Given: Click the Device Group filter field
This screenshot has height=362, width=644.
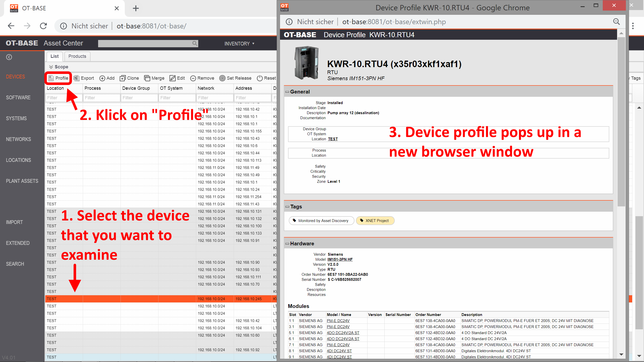Looking at the screenshot, I should 139,98.
